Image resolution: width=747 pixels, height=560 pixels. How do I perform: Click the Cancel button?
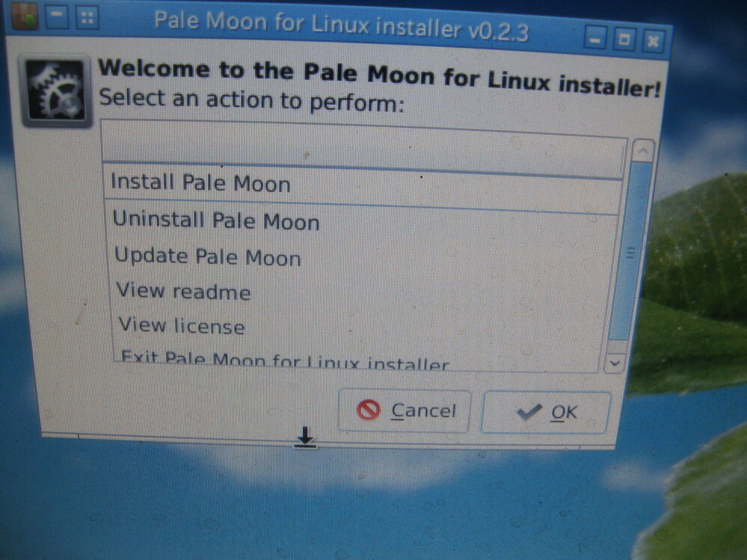[405, 410]
